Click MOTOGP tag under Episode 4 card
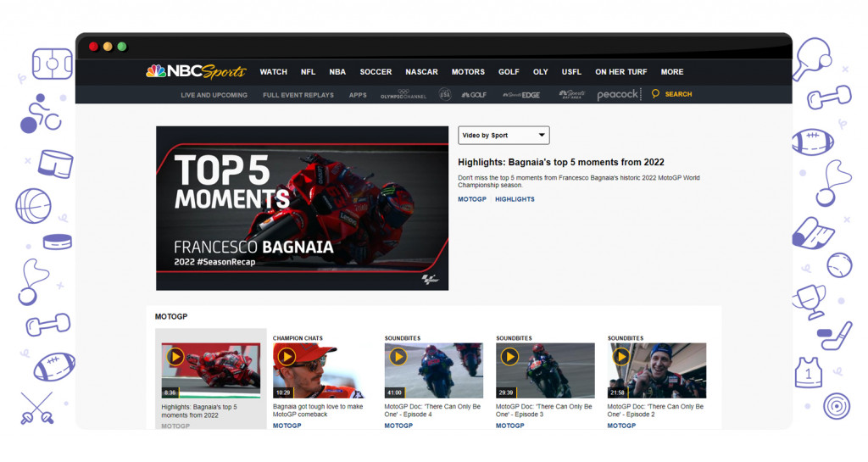868x462 pixels. [398, 426]
